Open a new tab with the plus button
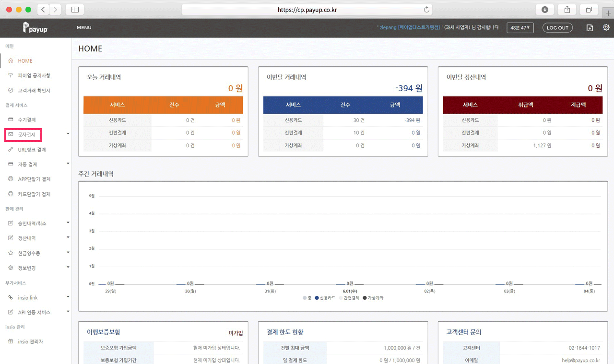The height and width of the screenshot is (364, 614). pyautogui.click(x=609, y=13)
